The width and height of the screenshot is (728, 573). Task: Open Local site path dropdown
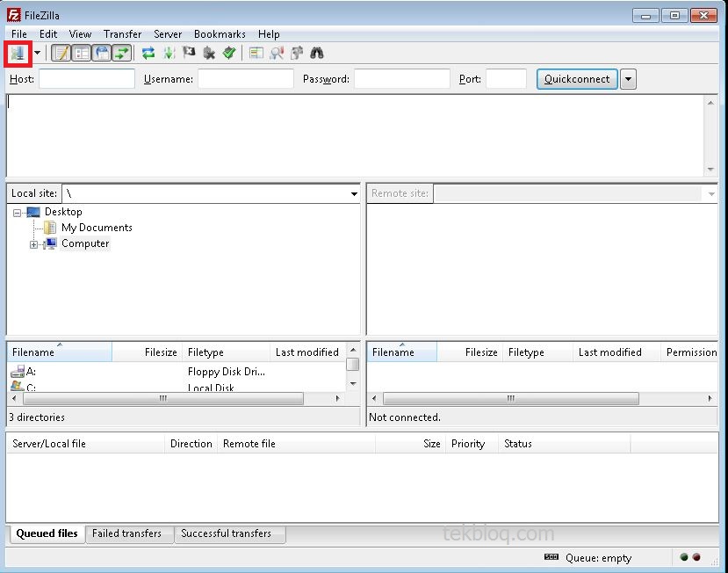pos(354,194)
